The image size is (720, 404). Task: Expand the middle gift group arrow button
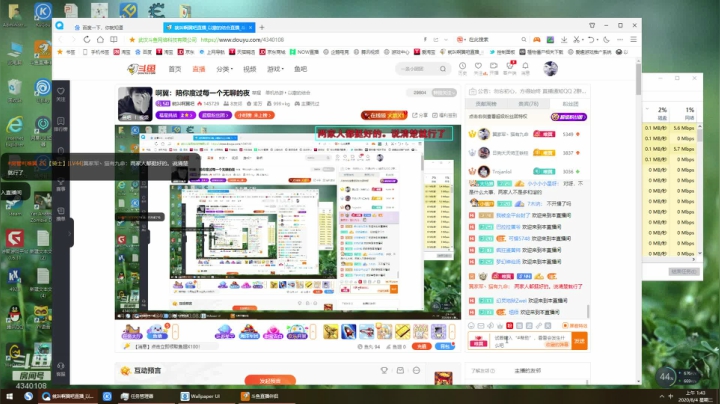click(313, 331)
